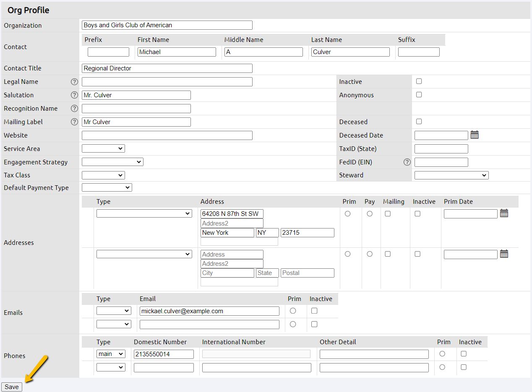Select Prim radio for empty second address
The height and width of the screenshot is (392, 532).
pos(347,254)
